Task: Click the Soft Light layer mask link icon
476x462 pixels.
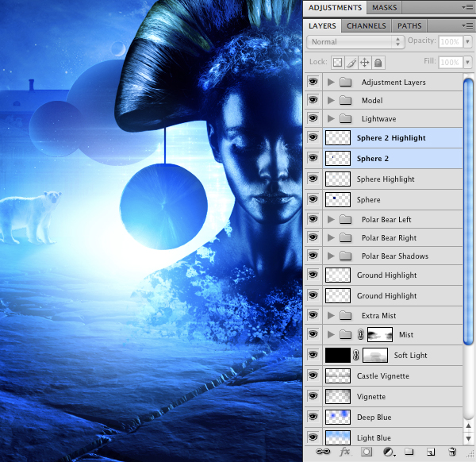Action: click(x=356, y=355)
